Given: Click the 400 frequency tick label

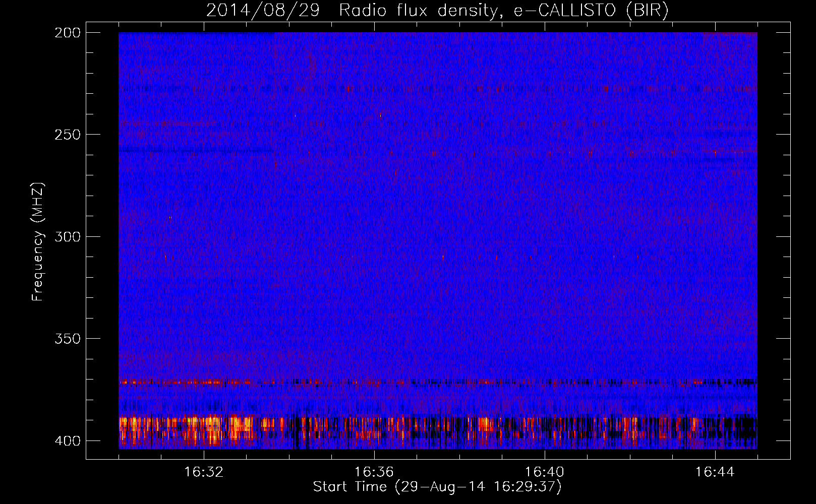Looking at the screenshot, I should tap(67, 440).
